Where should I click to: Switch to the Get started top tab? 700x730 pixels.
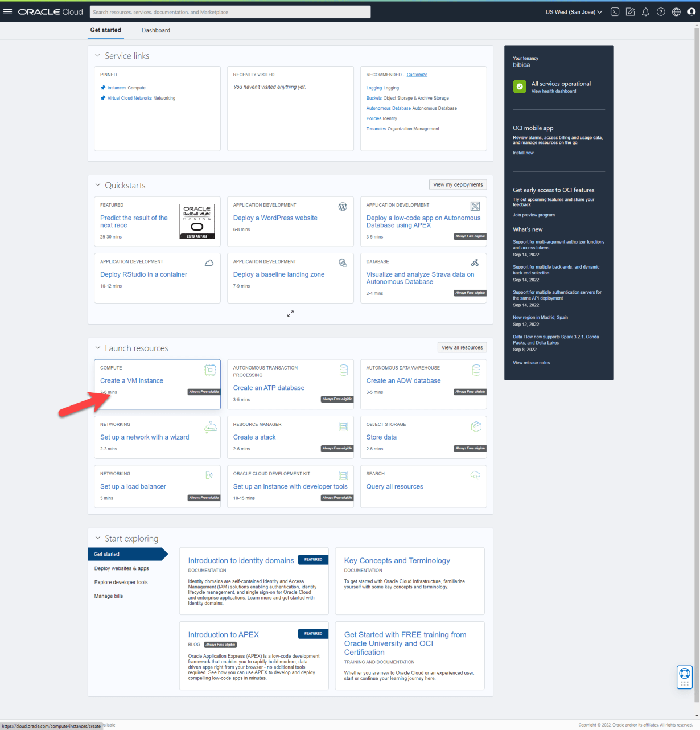click(x=106, y=30)
